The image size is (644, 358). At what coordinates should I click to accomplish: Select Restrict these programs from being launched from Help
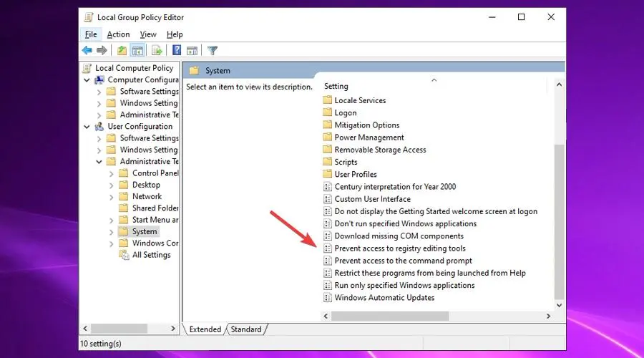point(429,273)
